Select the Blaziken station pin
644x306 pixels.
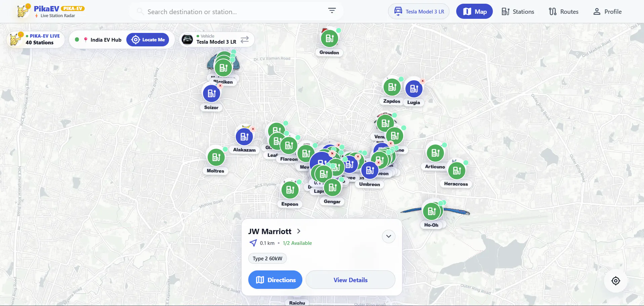[223, 68]
